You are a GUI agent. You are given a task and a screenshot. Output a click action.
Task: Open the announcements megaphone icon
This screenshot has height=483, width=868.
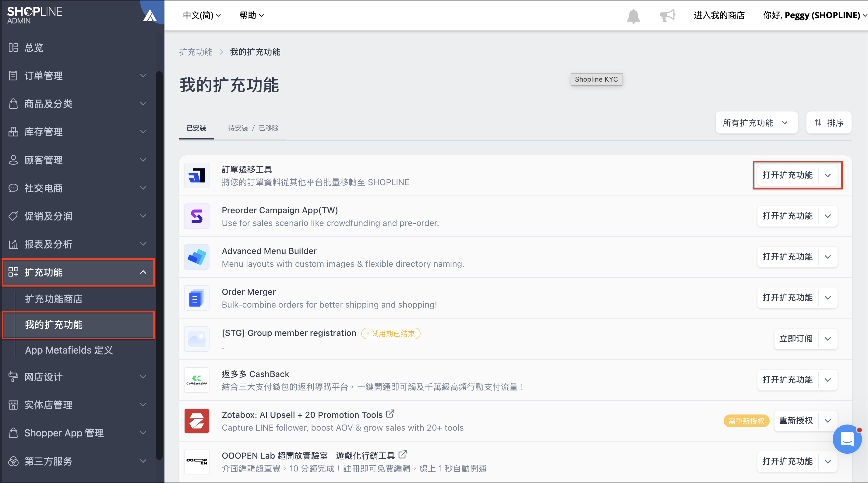[668, 16]
